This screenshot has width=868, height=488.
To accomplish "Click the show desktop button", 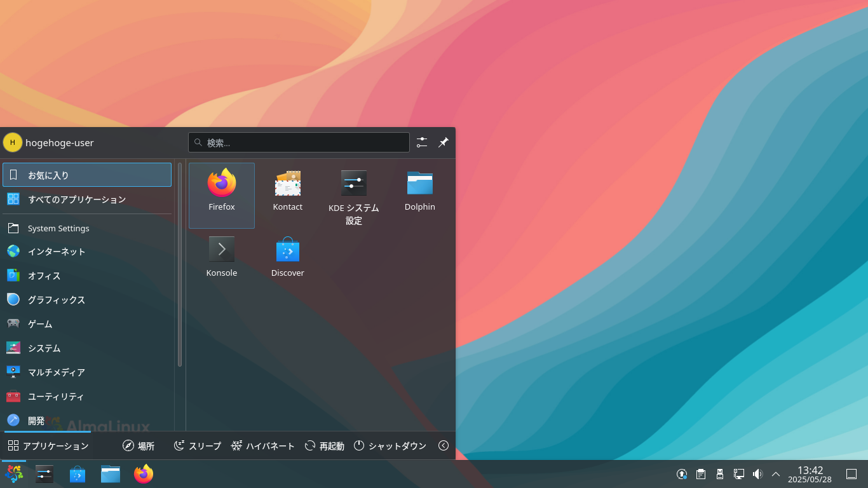I will tap(851, 474).
